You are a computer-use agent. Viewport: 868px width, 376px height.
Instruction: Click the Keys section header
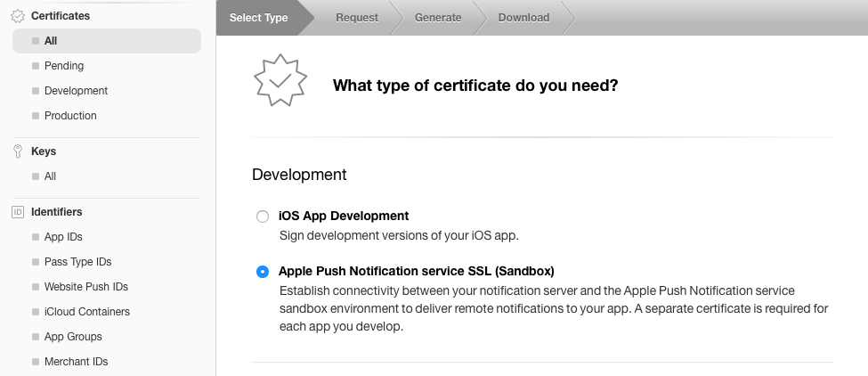coord(44,151)
